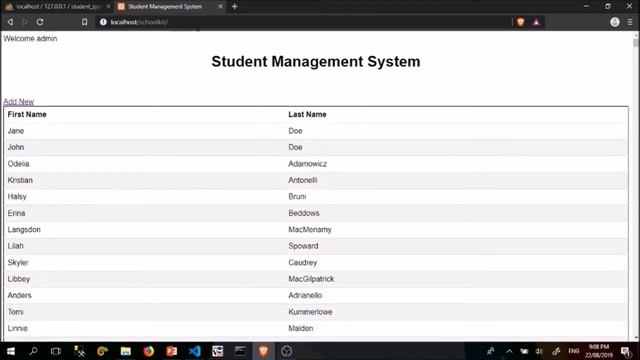The height and width of the screenshot is (360, 640).
Task: Select the First Name column header
Action: (x=27, y=114)
